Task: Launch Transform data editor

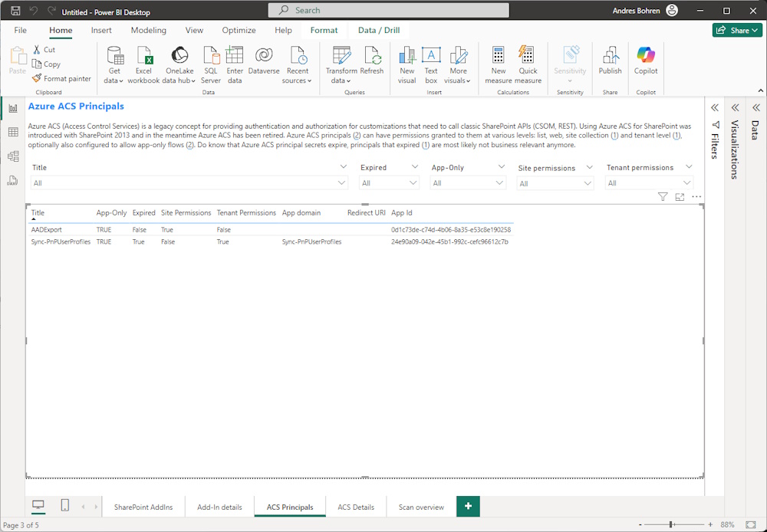Action: 341,65
